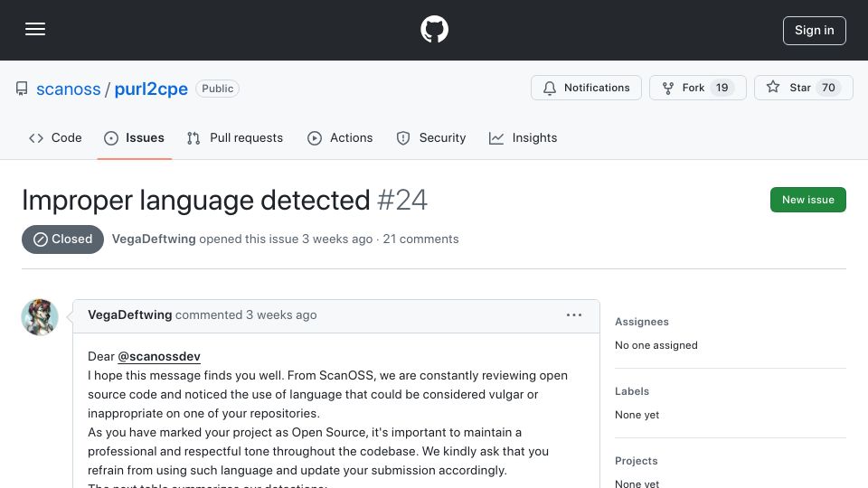View the star count 70
The image size is (868, 488).
point(828,88)
